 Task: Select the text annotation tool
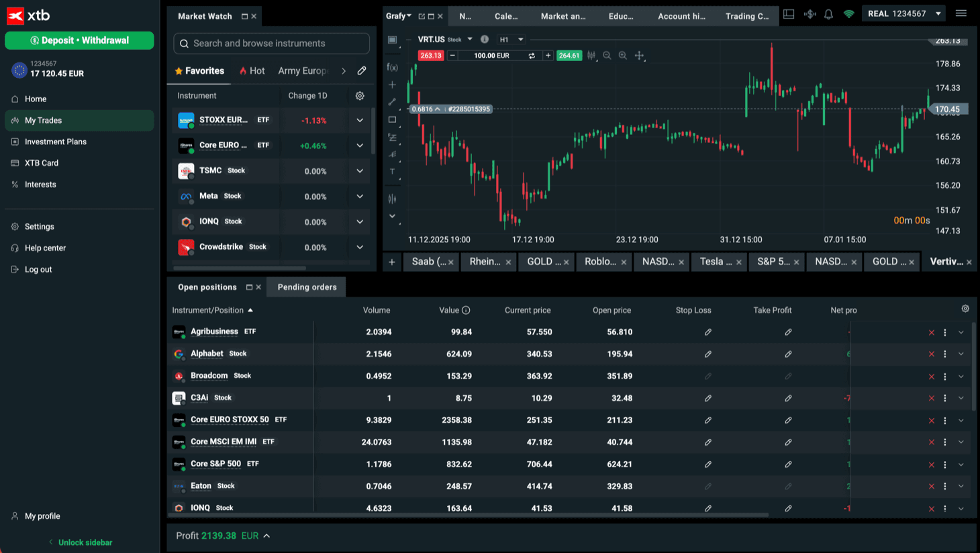393,172
